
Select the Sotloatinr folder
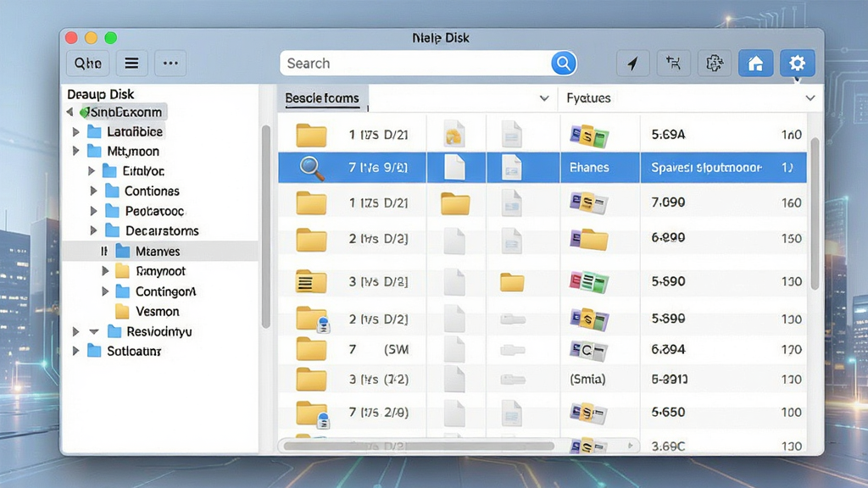pos(125,351)
